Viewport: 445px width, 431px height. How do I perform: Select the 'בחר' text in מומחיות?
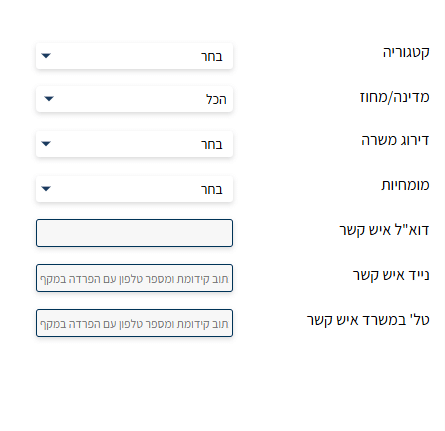click(x=212, y=189)
